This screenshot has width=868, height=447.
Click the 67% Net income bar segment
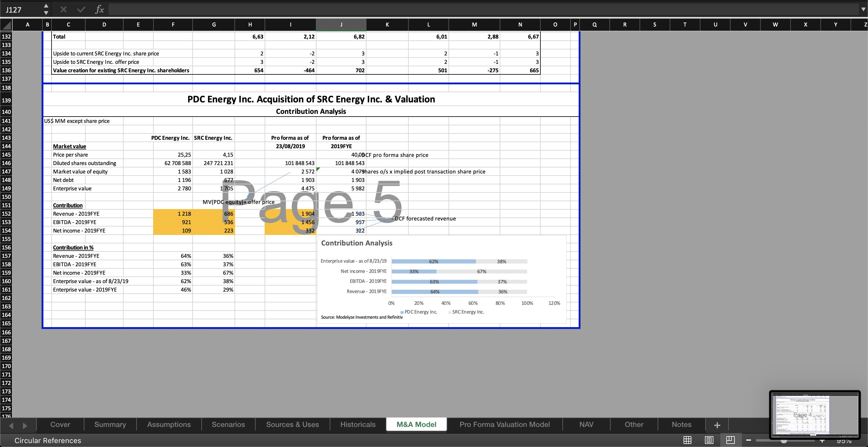pyautogui.click(x=482, y=271)
